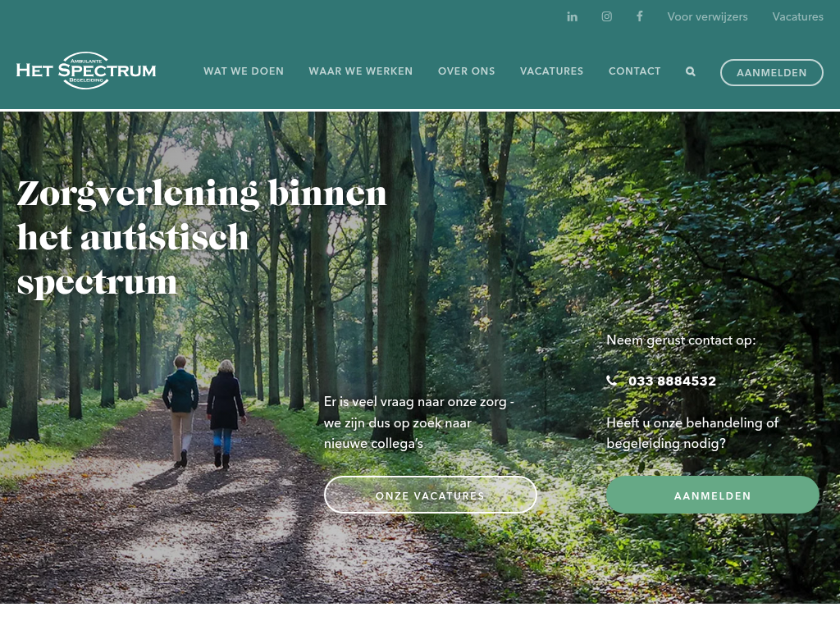The image size is (840, 630).
Task: Open the WAAR WE WERKEN menu
Action: click(x=361, y=71)
